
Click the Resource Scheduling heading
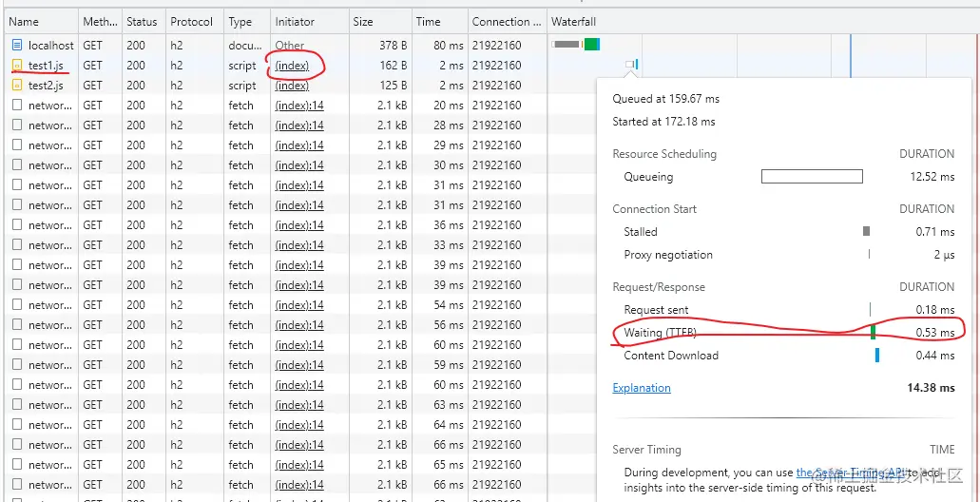tap(664, 154)
